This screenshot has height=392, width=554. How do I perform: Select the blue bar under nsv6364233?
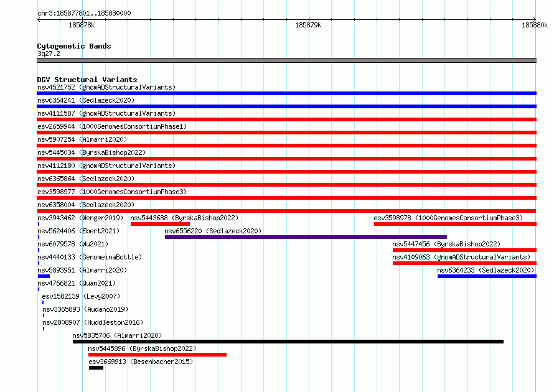(x=487, y=276)
